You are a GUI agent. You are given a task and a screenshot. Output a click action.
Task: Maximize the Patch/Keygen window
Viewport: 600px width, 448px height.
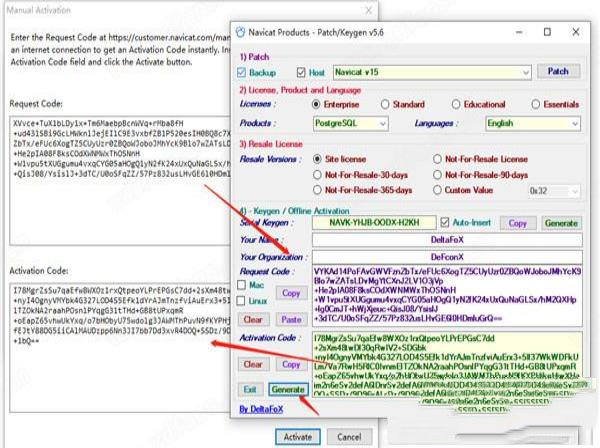pyautogui.click(x=547, y=32)
